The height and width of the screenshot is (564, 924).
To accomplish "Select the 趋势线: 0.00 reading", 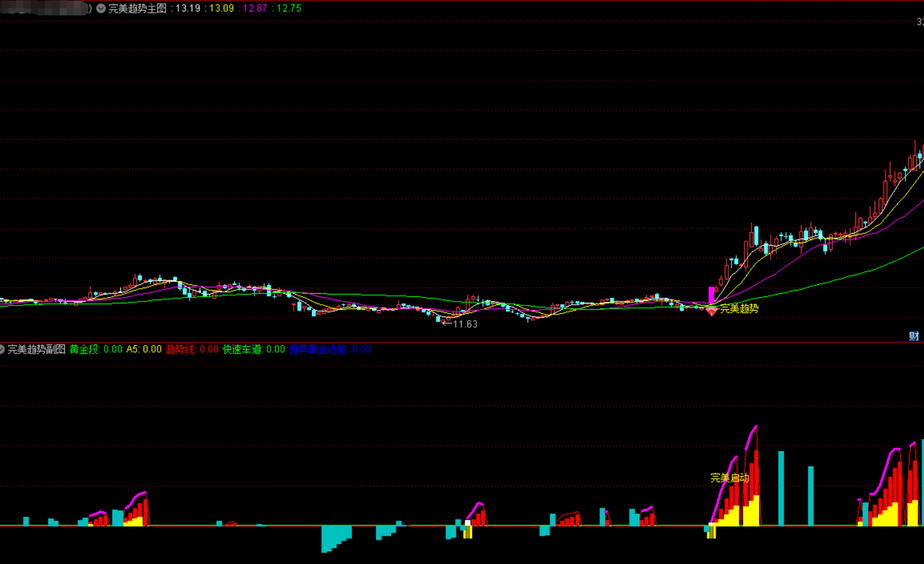I will pos(192,349).
